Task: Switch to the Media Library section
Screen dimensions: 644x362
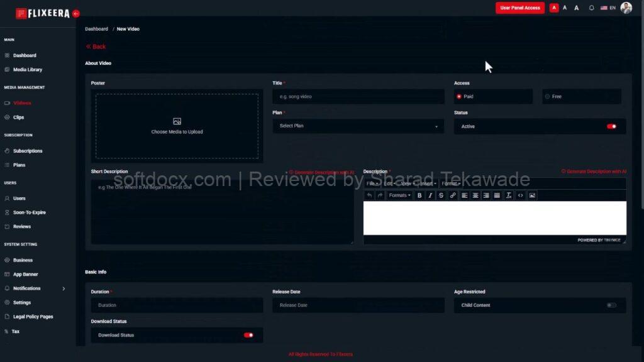Action: [x=28, y=69]
